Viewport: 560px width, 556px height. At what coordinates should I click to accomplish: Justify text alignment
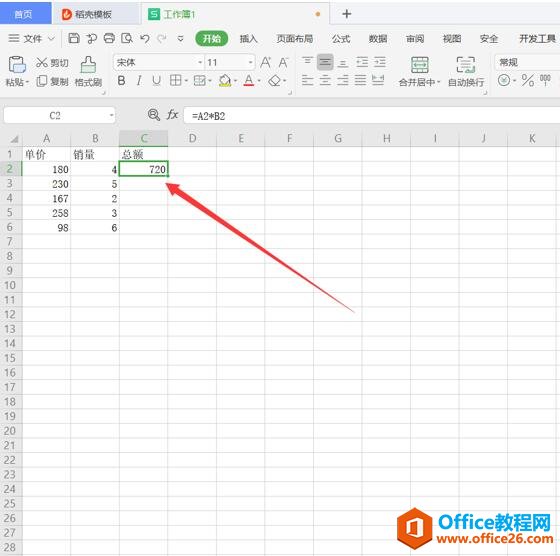point(360,80)
